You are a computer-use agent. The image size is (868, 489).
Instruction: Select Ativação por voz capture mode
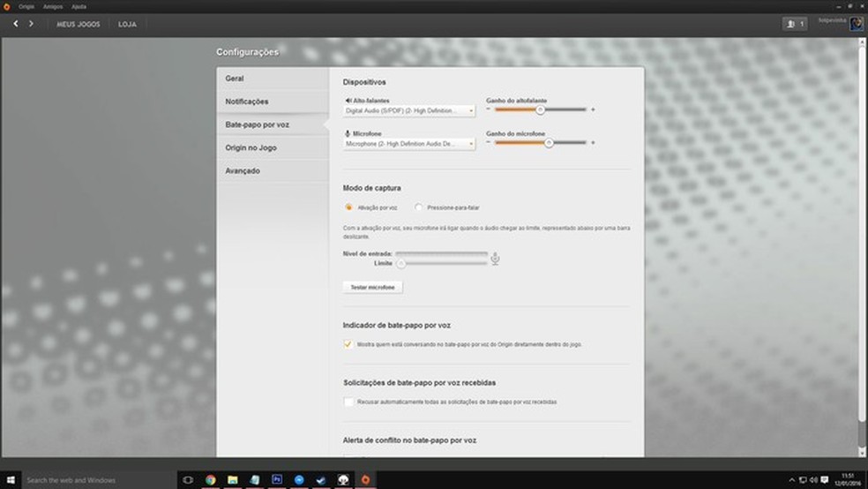(x=348, y=207)
